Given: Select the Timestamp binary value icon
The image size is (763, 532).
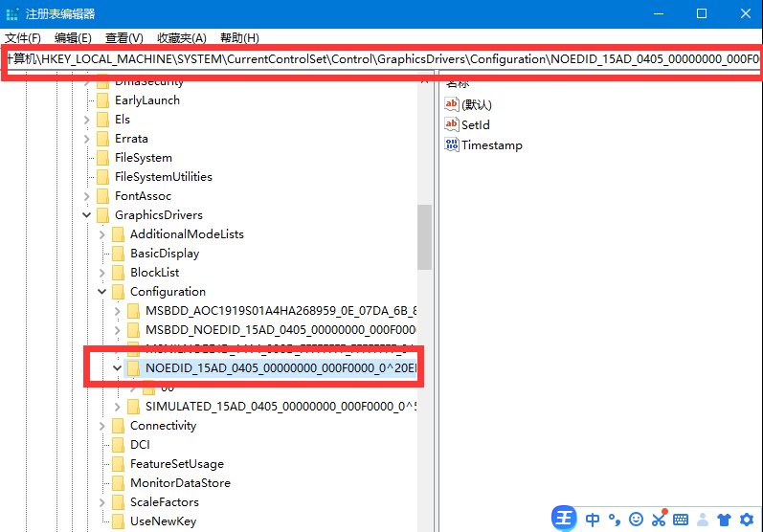Looking at the screenshot, I should (453, 145).
